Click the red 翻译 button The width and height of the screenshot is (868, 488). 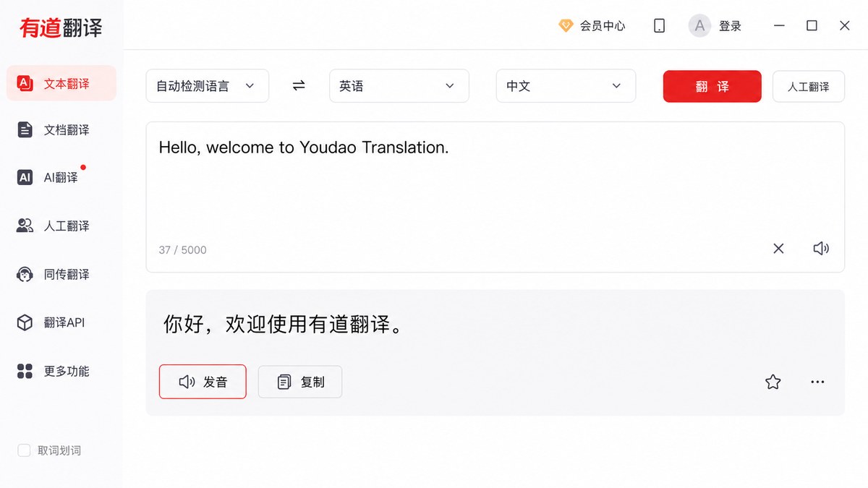(x=712, y=86)
